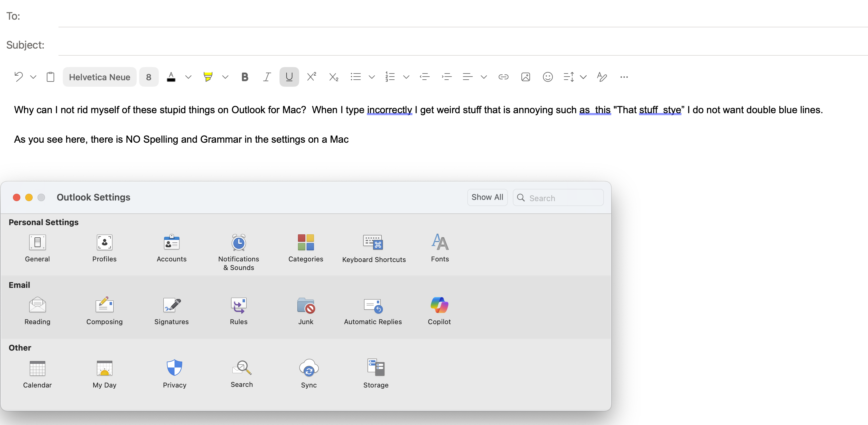Open Accounts settings
The height and width of the screenshot is (425, 868).
click(x=171, y=248)
